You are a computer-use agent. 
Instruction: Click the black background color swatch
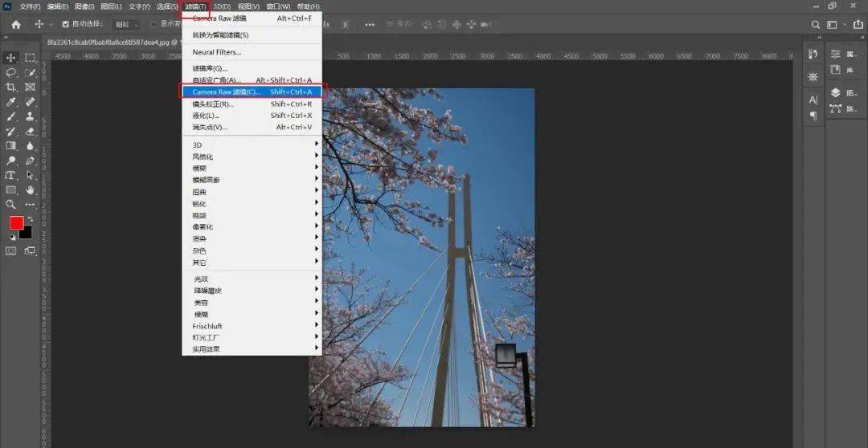[x=27, y=234]
